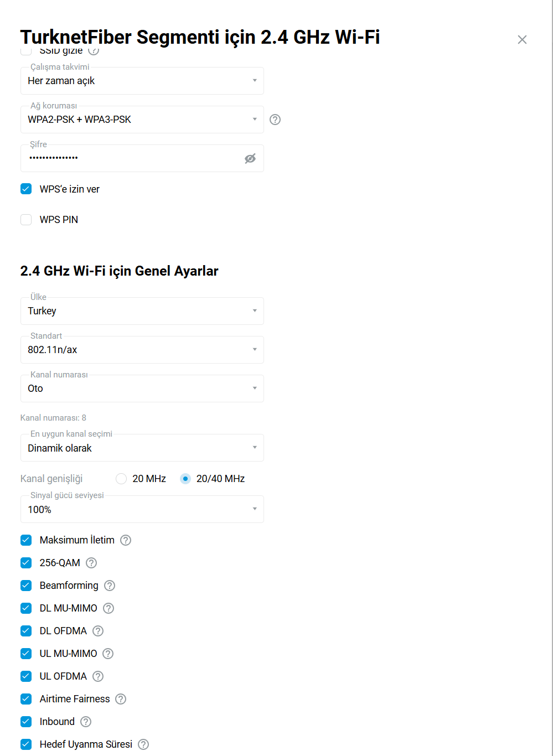
Task: Disable WPS'e izin ver checkbox
Action: coord(26,189)
